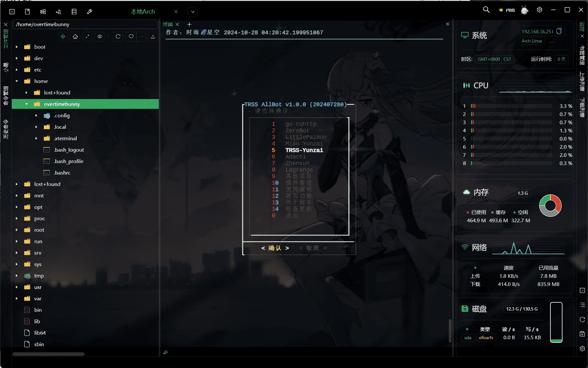The image size is (588, 368).
Task: Expand the etc folder
Action: point(17,70)
